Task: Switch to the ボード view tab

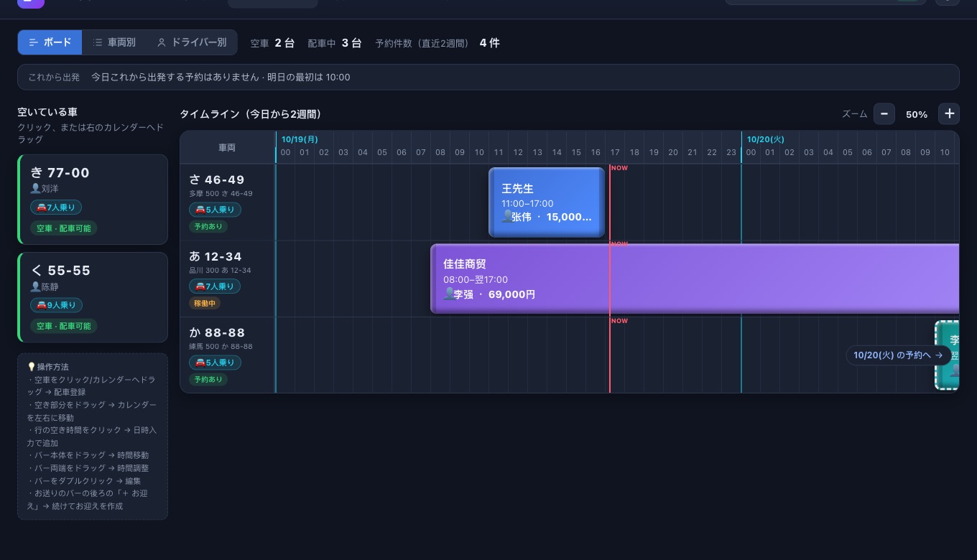Action: click(50, 42)
